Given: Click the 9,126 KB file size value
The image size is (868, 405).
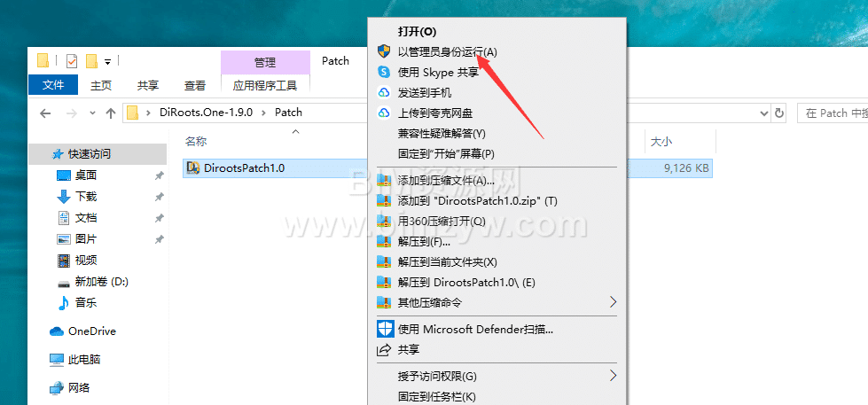Looking at the screenshot, I should coord(686,167).
